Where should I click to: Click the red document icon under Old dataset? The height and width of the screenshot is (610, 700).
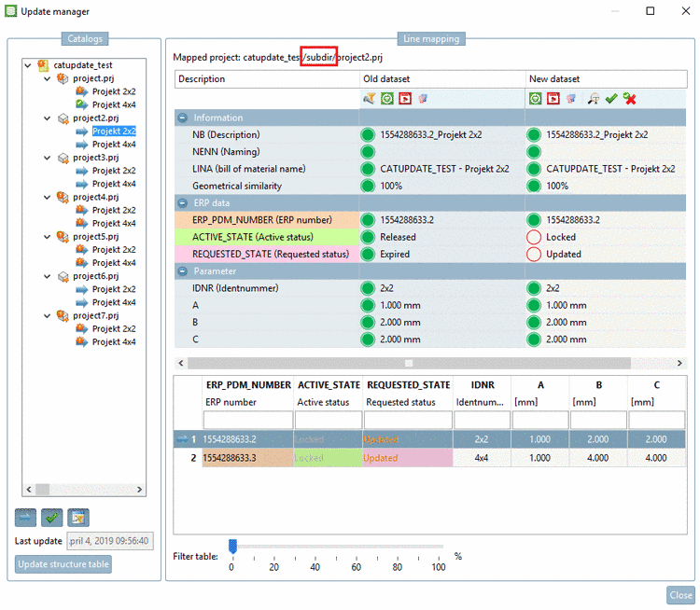[405, 99]
